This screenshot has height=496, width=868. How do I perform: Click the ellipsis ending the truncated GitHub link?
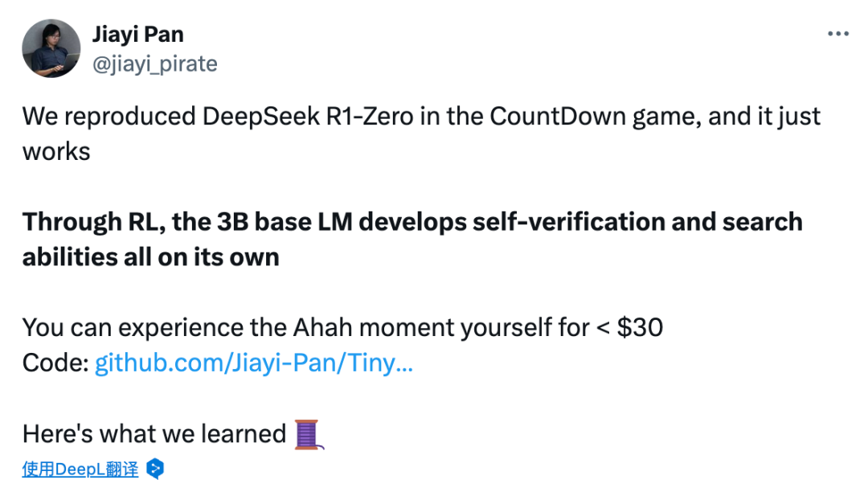point(402,363)
